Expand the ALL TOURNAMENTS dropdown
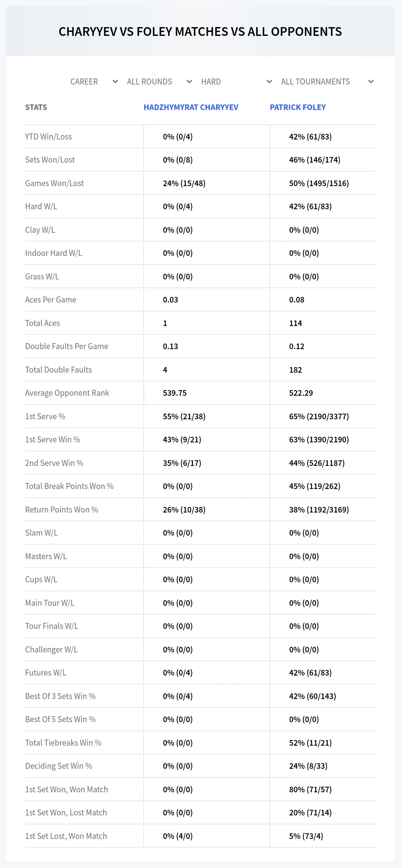This screenshot has height=868, width=401. (x=327, y=82)
